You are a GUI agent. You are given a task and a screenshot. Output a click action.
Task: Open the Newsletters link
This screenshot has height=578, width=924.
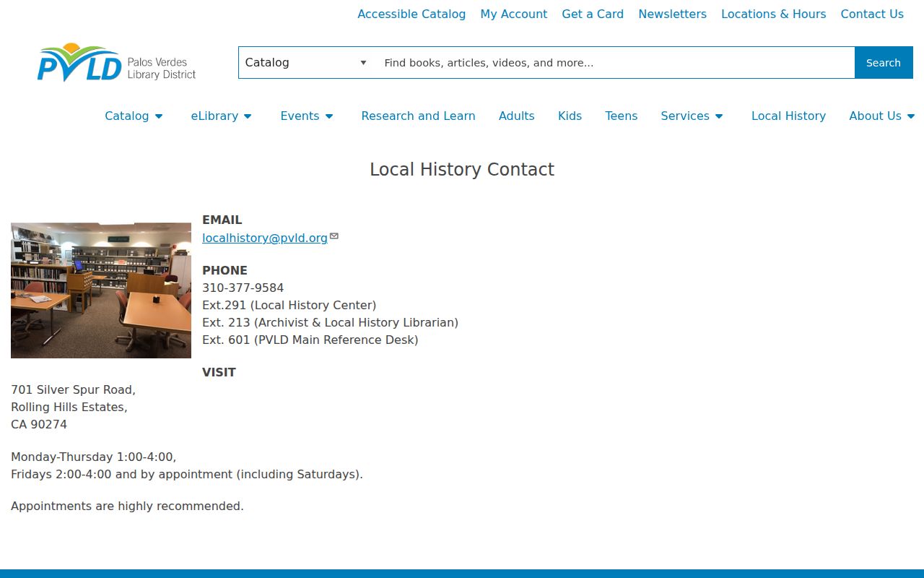pos(673,14)
